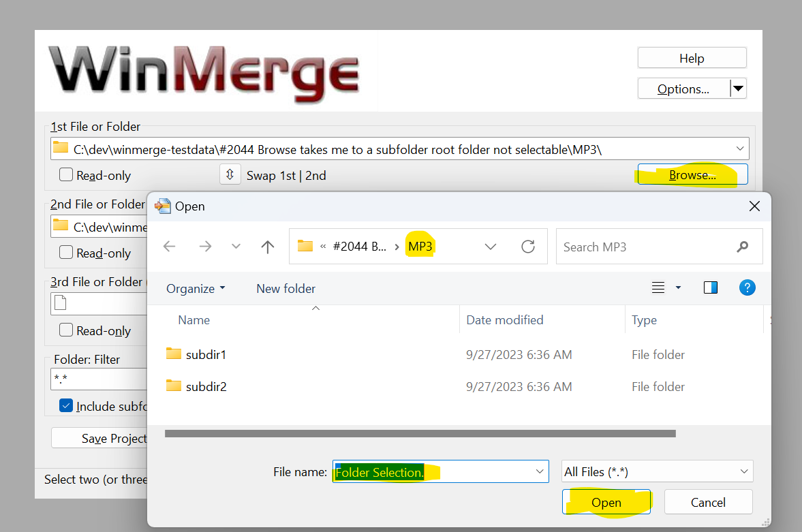Click the search magnifier icon
This screenshot has height=532, width=802.
click(x=742, y=247)
